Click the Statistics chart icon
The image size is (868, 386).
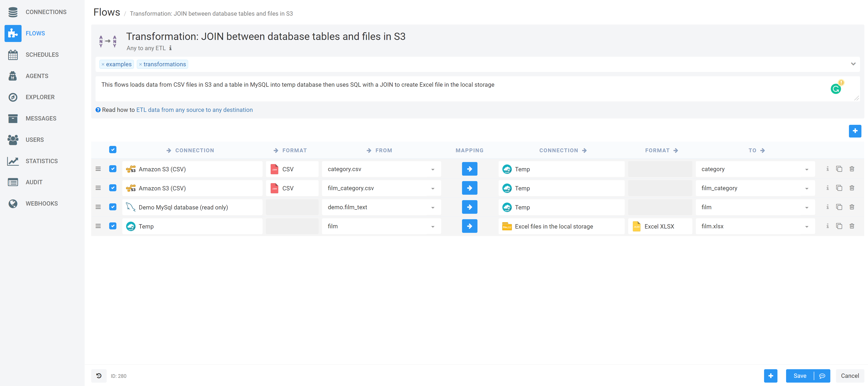[x=13, y=161]
